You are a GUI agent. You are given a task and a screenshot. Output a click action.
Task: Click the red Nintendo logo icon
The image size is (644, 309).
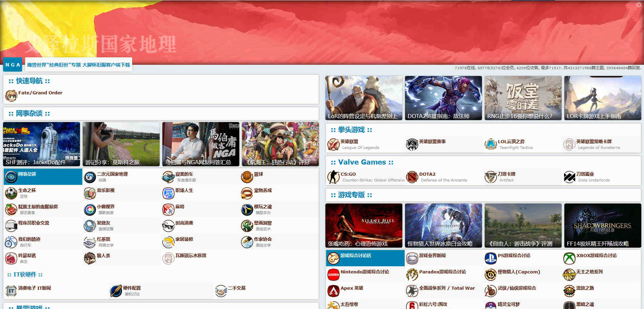334,275
